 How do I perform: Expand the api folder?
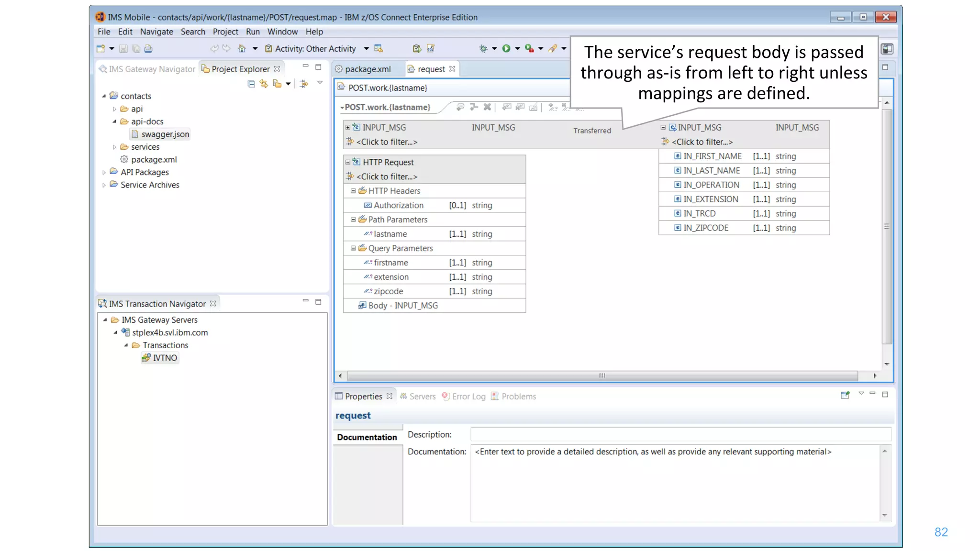click(114, 109)
